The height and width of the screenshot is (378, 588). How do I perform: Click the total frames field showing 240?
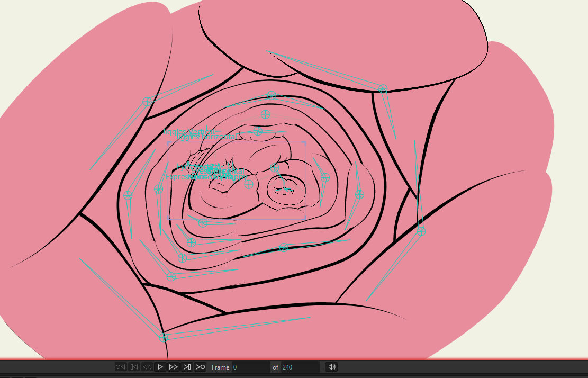click(299, 367)
